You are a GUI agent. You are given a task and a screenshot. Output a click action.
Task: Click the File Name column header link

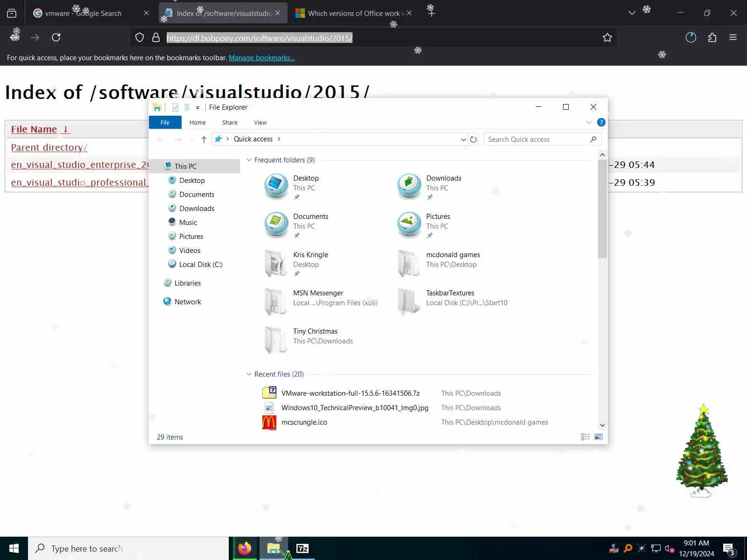click(x=34, y=129)
